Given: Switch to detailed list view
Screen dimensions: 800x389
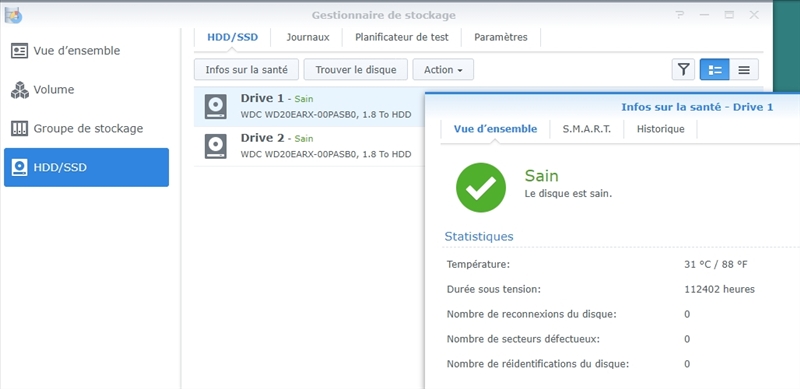Looking at the screenshot, I should pyautogui.click(x=715, y=69).
